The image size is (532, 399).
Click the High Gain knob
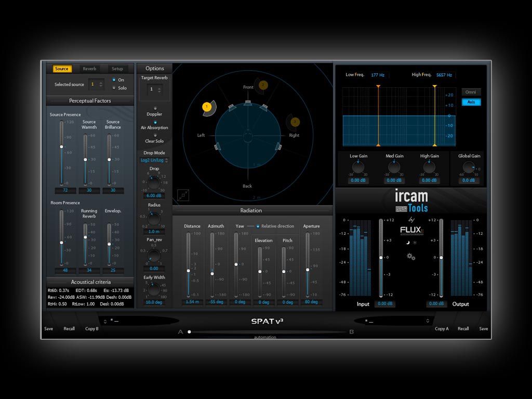(429, 167)
